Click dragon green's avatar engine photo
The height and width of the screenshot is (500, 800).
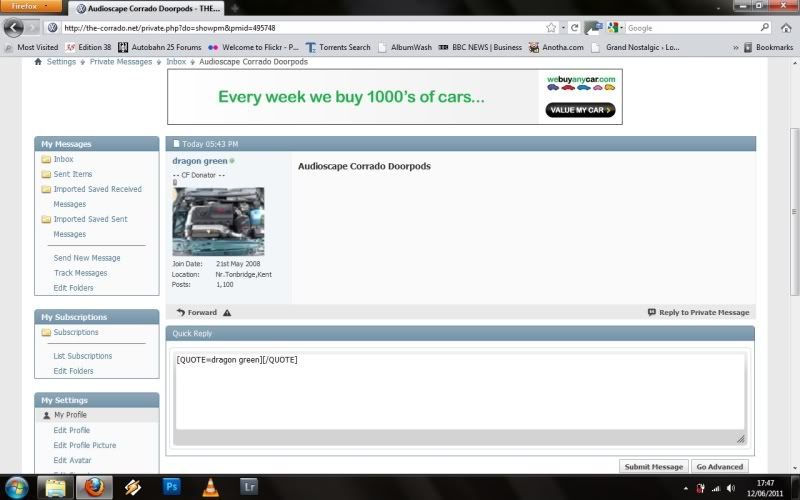click(x=218, y=221)
